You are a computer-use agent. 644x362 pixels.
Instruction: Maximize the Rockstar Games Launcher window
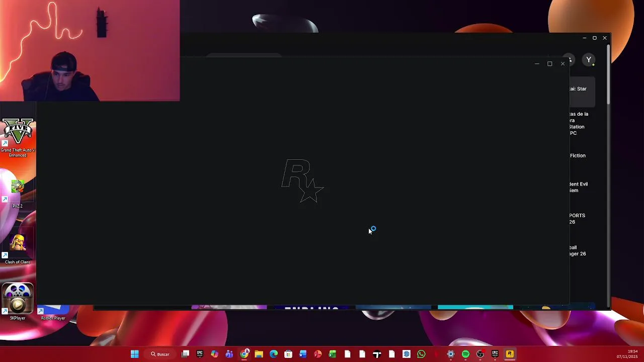click(549, 64)
